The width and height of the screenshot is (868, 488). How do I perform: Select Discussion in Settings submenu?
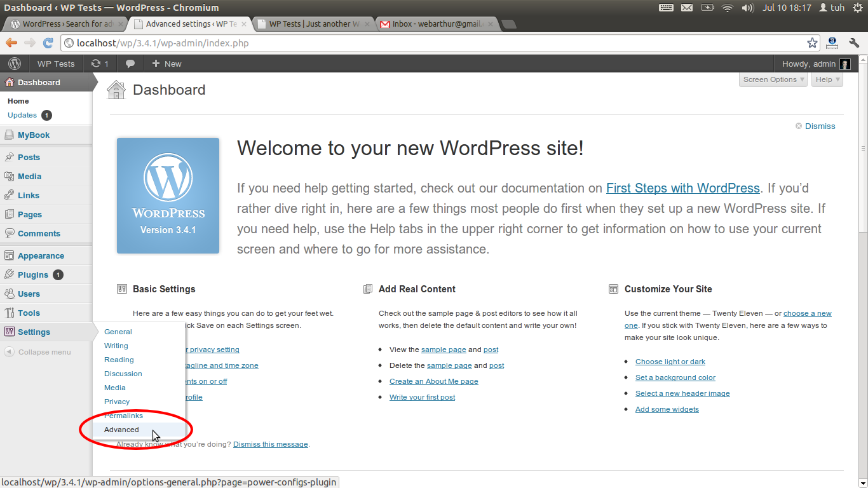click(x=123, y=374)
